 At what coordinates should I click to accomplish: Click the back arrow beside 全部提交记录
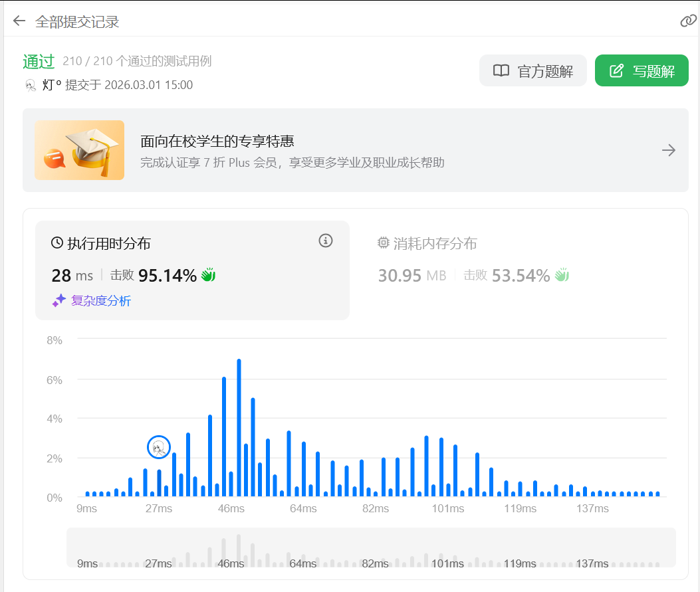[19, 21]
